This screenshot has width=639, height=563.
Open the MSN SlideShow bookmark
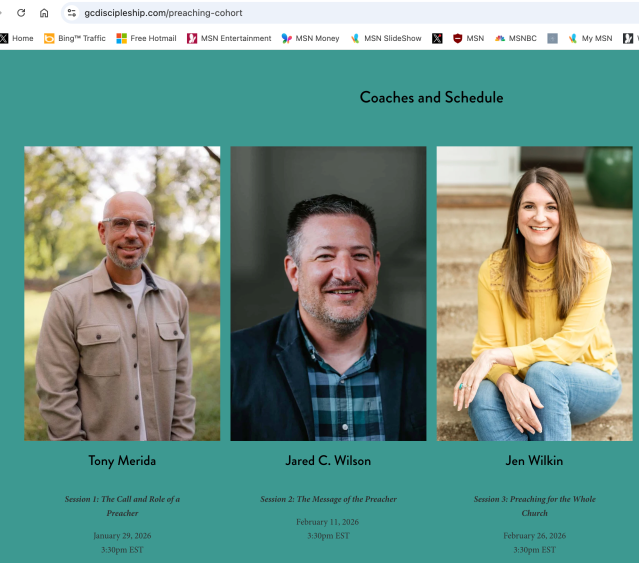tap(386, 38)
